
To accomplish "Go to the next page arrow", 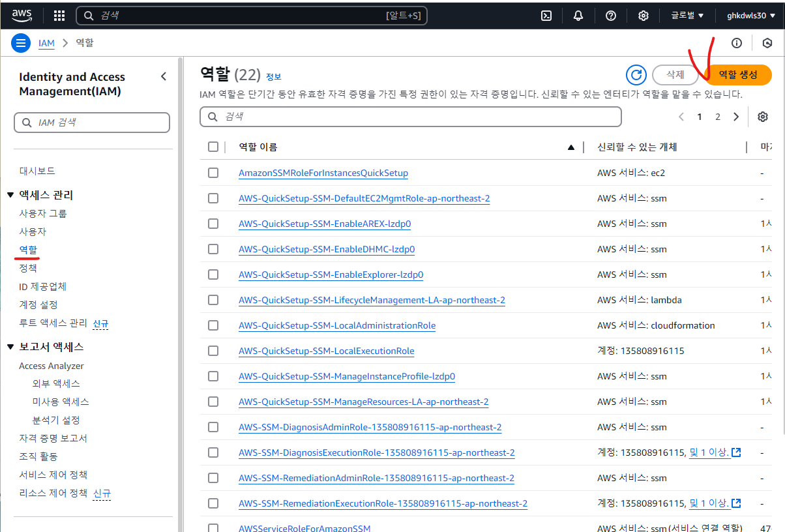I will [736, 117].
